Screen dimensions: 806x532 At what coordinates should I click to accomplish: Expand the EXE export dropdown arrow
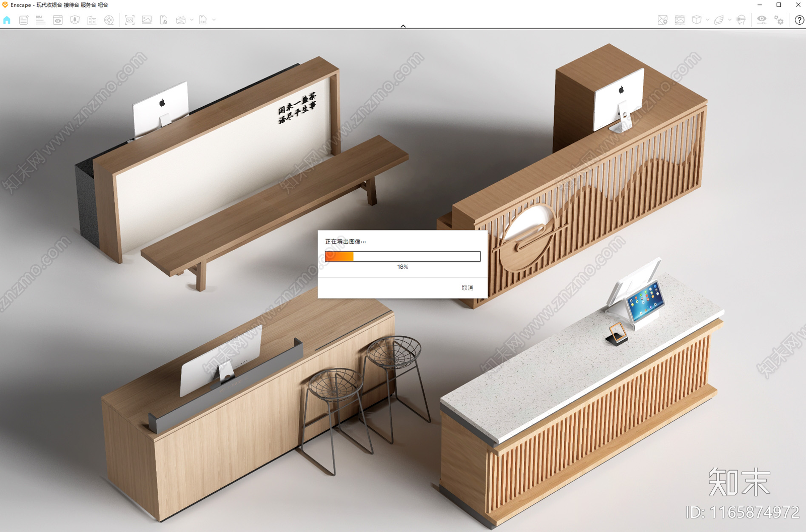(214, 20)
